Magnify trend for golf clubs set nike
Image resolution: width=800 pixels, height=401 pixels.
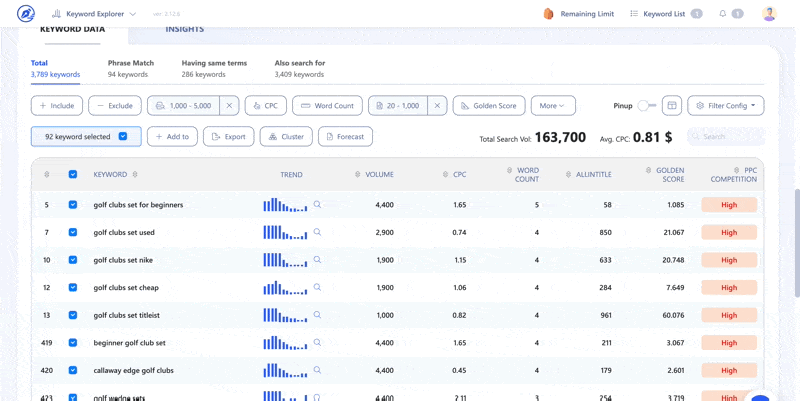317,259
